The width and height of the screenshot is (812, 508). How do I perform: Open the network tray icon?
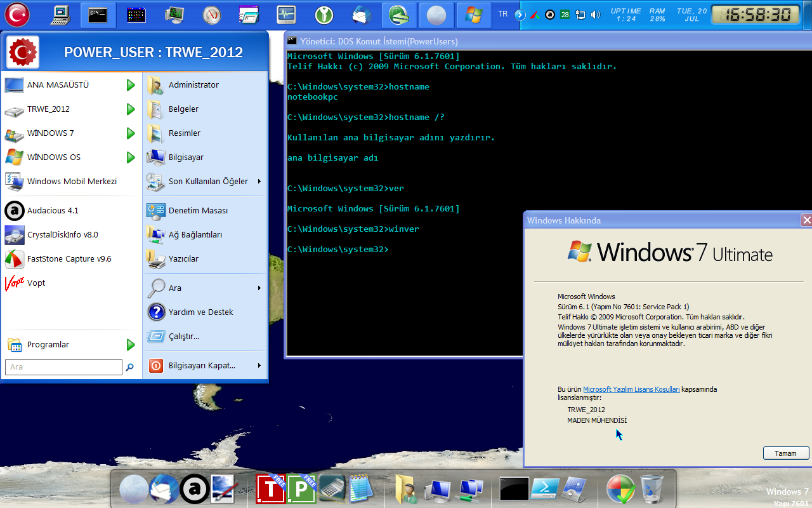point(580,14)
